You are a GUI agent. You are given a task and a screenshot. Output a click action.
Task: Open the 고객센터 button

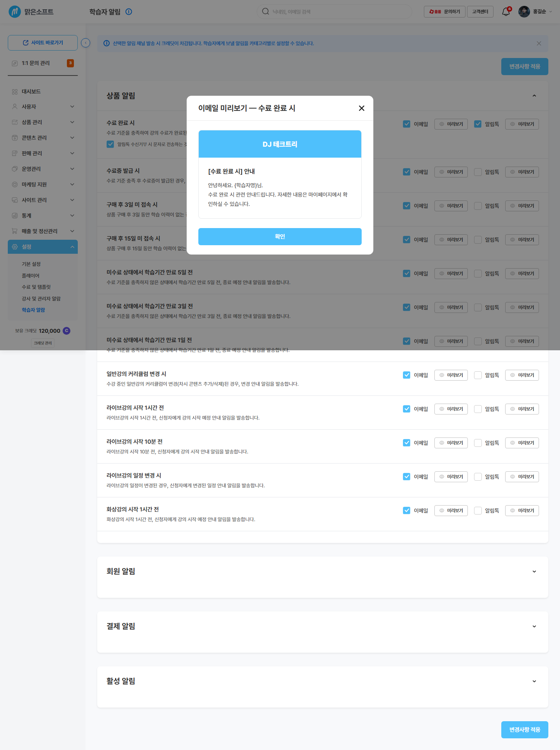[480, 12]
